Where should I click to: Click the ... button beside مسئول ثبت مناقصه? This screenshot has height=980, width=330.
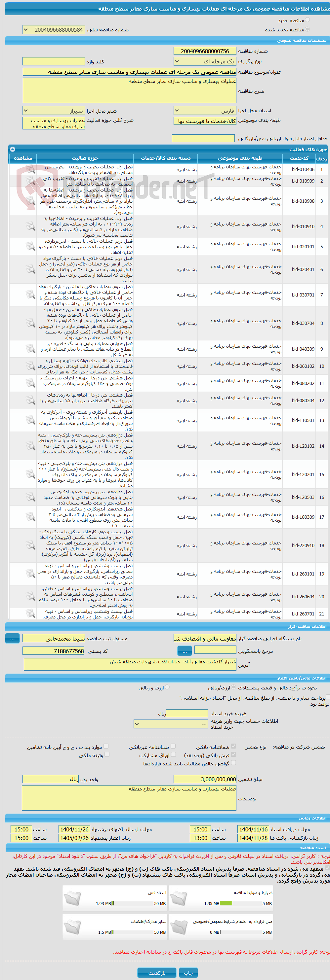point(12,638)
